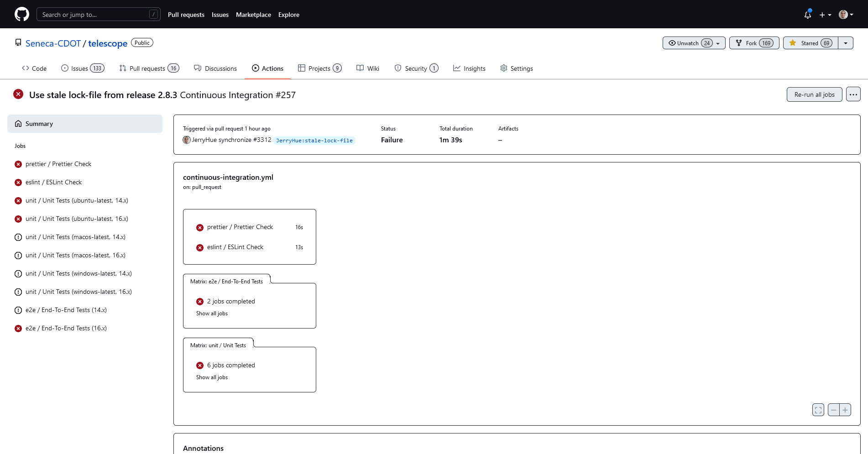Open Marketplace in the top navigation
Viewport: 868px width, 454px height.
pyautogui.click(x=253, y=14)
